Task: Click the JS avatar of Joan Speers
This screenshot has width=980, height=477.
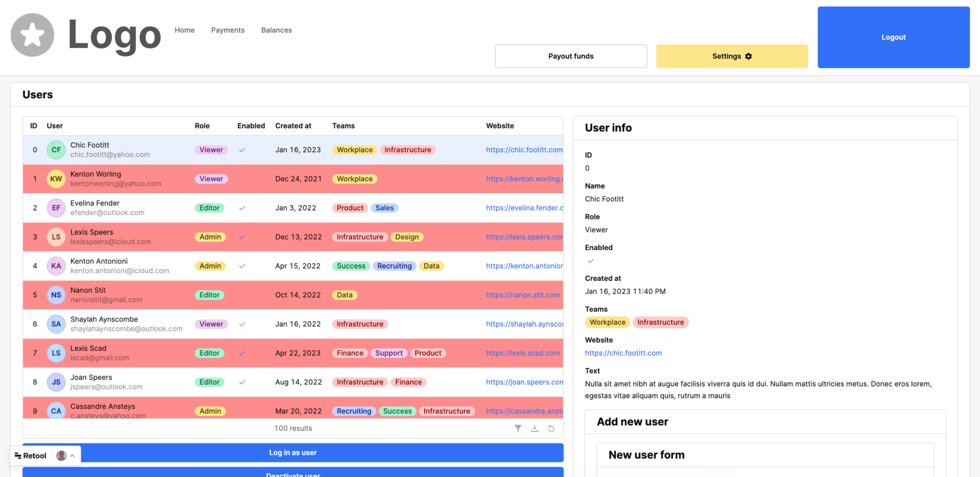Action: click(x=56, y=382)
